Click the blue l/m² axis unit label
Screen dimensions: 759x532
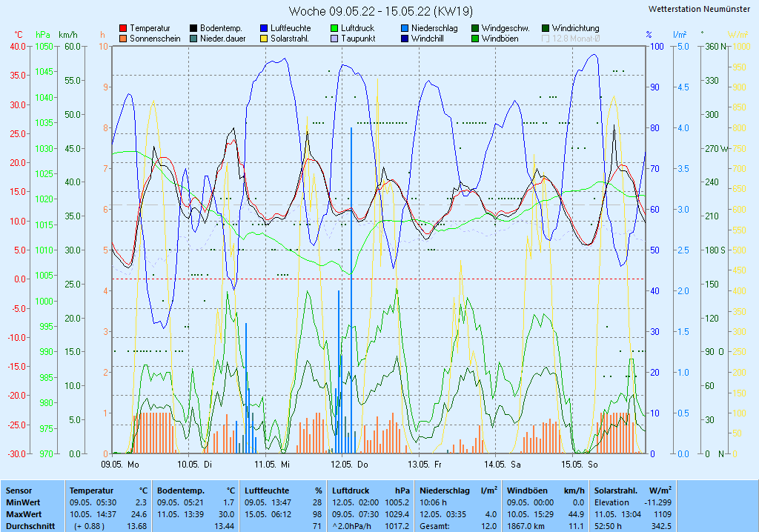point(680,35)
